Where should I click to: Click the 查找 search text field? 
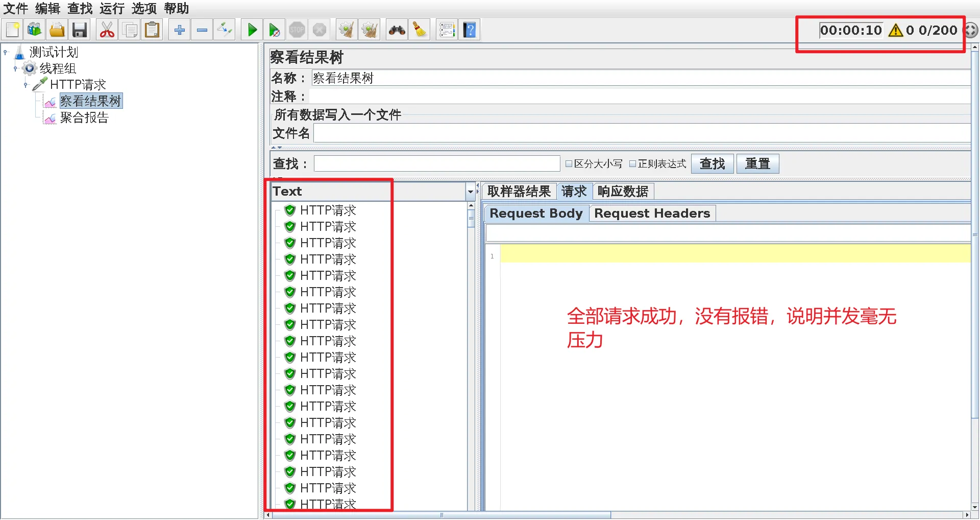tap(437, 164)
